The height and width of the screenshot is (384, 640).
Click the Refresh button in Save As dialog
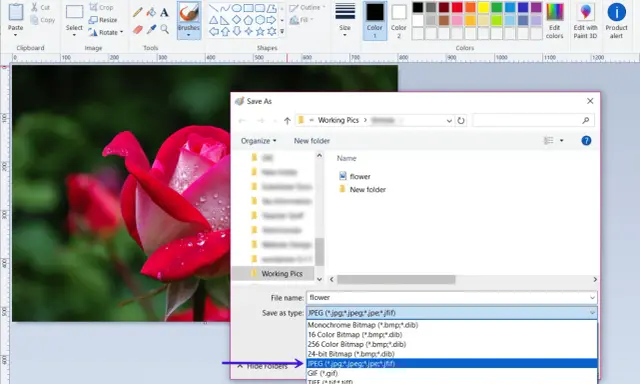click(461, 120)
